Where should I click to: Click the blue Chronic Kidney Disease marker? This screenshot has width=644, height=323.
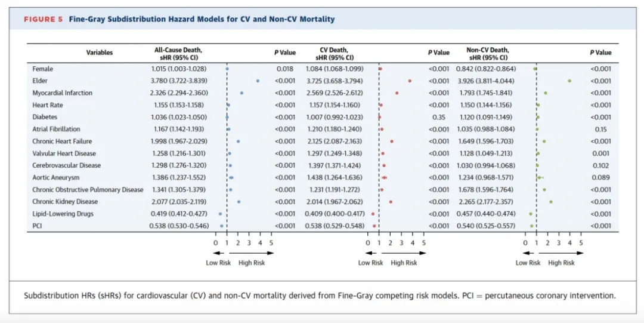click(x=239, y=202)
